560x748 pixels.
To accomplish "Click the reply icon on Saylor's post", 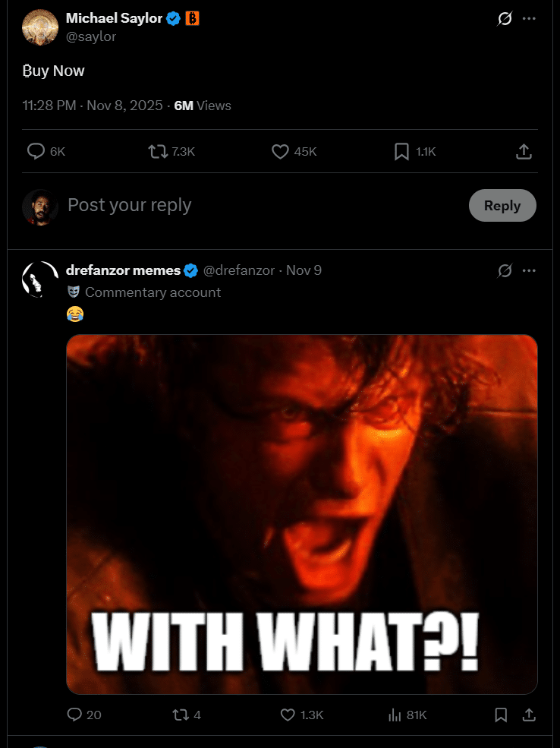I will coord(36,152).
